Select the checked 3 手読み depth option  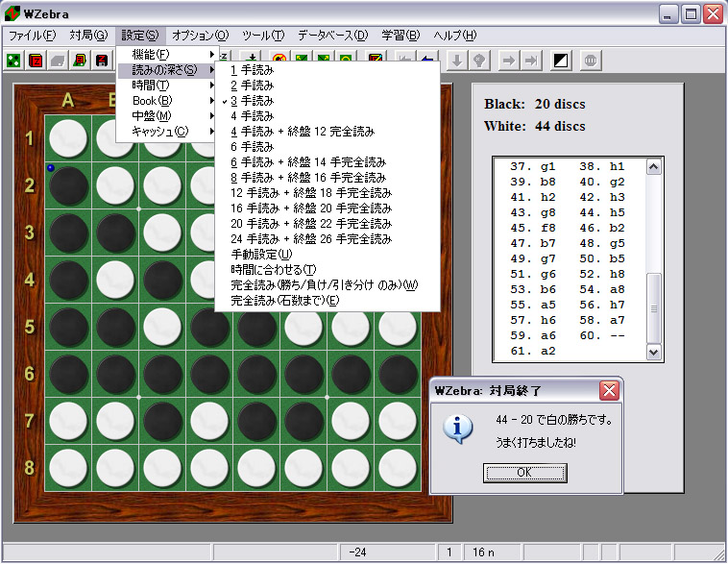pos(328,101)
